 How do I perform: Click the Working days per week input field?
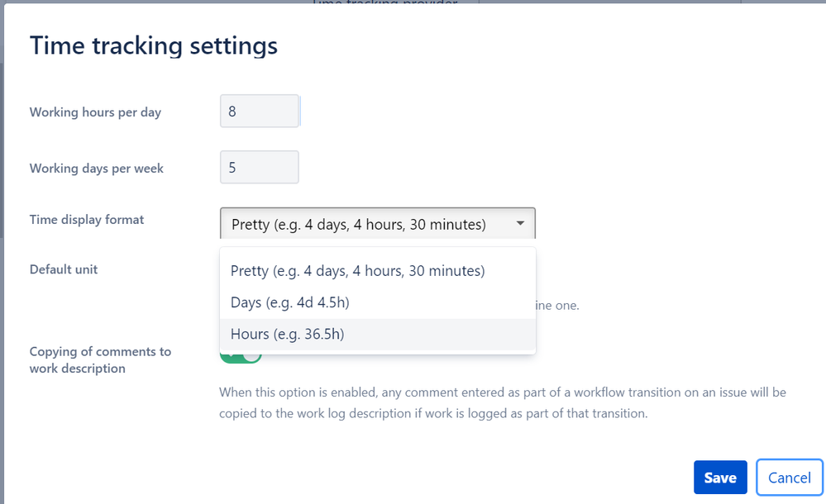259,166
